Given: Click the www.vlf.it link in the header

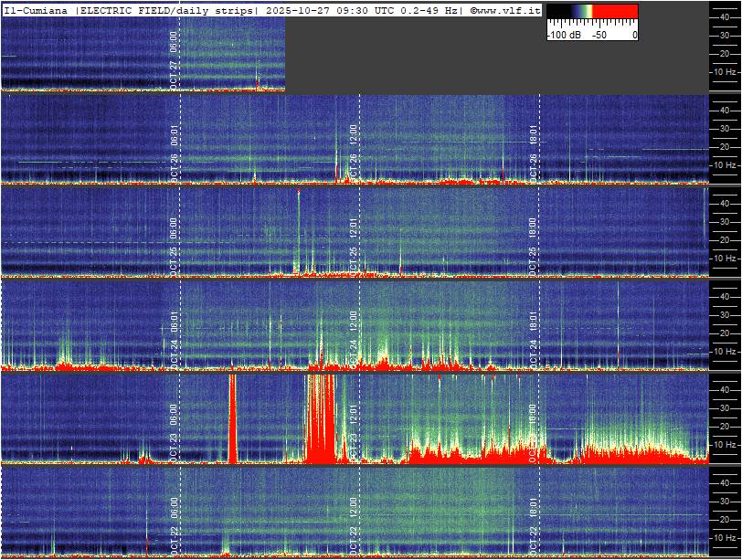Looking at the screenshot, I should coord(505,9).
